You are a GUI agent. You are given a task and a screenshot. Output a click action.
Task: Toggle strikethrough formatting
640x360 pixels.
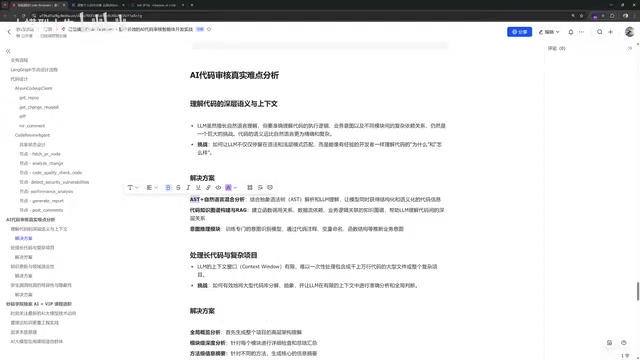coord(178,187)
